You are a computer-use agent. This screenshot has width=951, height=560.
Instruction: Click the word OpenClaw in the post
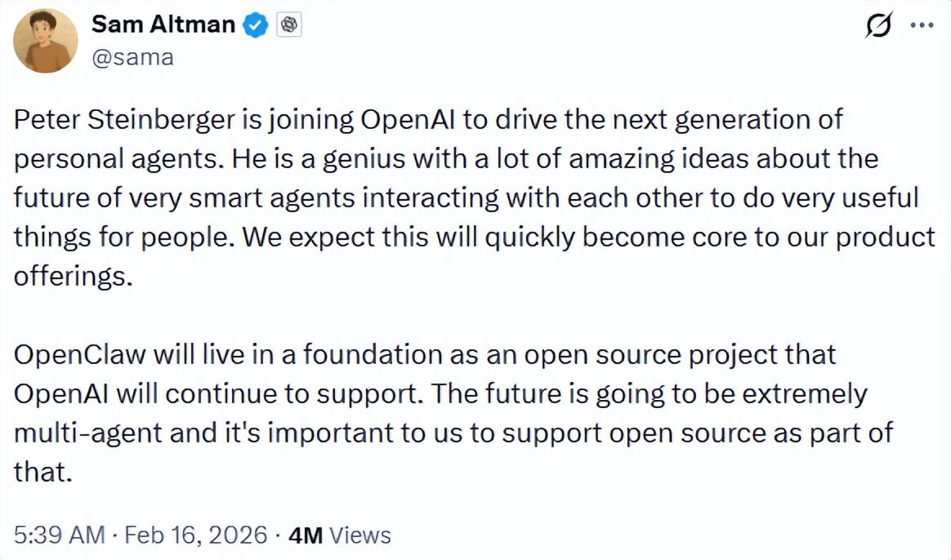click(x=80, y=355)
